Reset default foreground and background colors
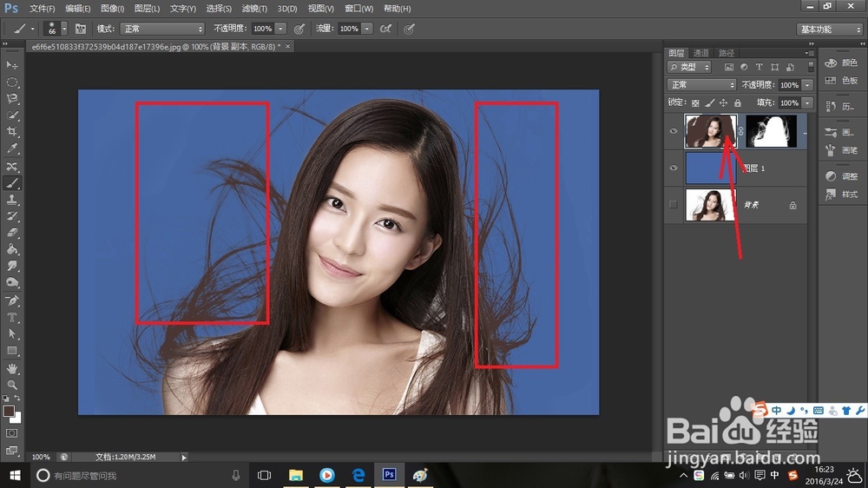868x488 pixels. [6, 399]
